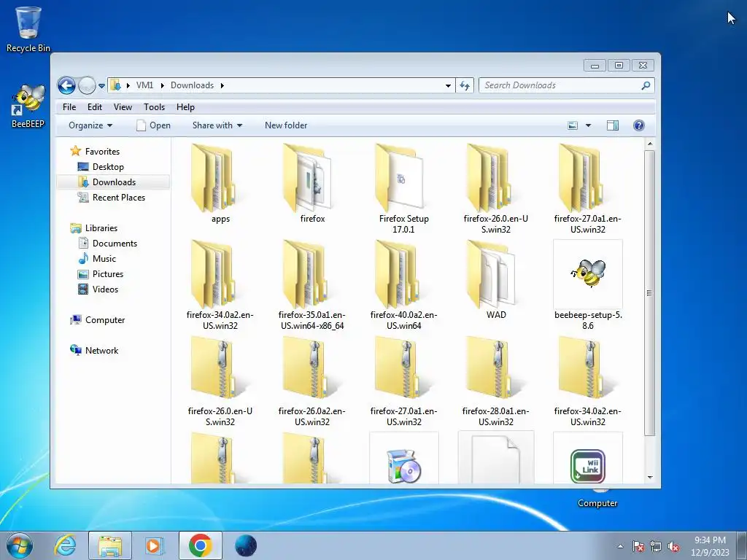Open the View menu
Viewport: 747px width, 560px height.
click(123, 107)
